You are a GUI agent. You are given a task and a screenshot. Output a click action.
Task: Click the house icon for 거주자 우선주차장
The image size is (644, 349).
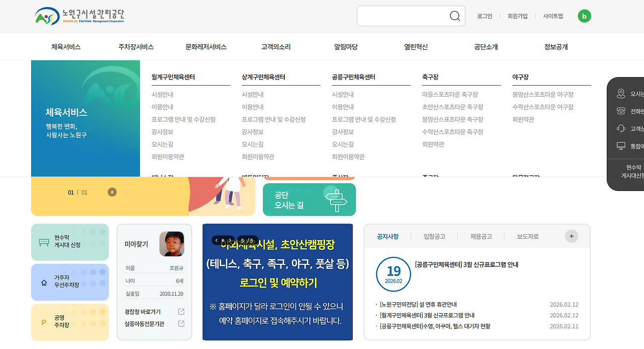[44, 283]
